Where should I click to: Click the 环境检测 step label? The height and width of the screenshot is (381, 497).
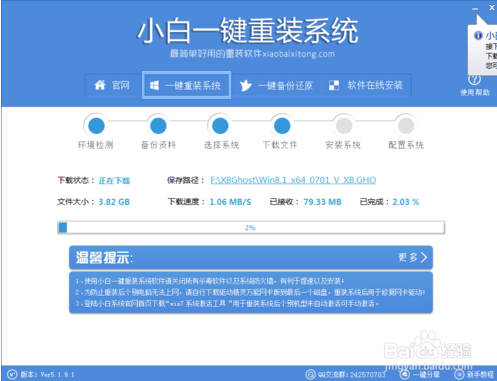click(x=96, y=145)
